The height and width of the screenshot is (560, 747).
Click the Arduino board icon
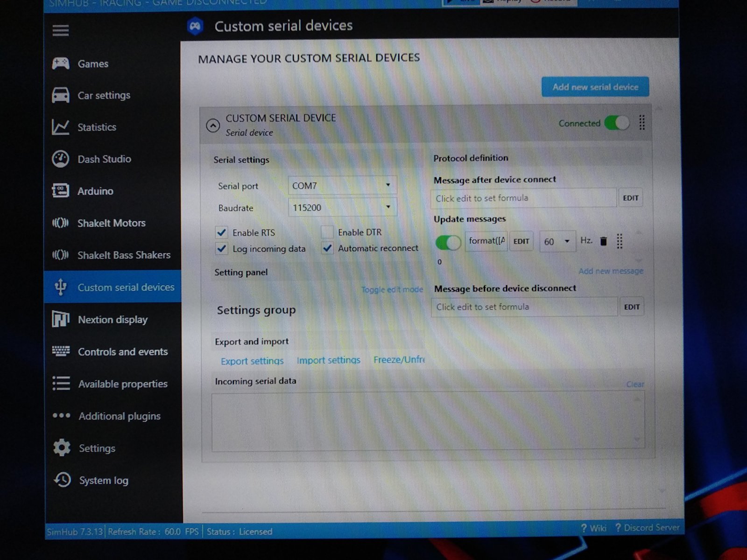point(61,190)
